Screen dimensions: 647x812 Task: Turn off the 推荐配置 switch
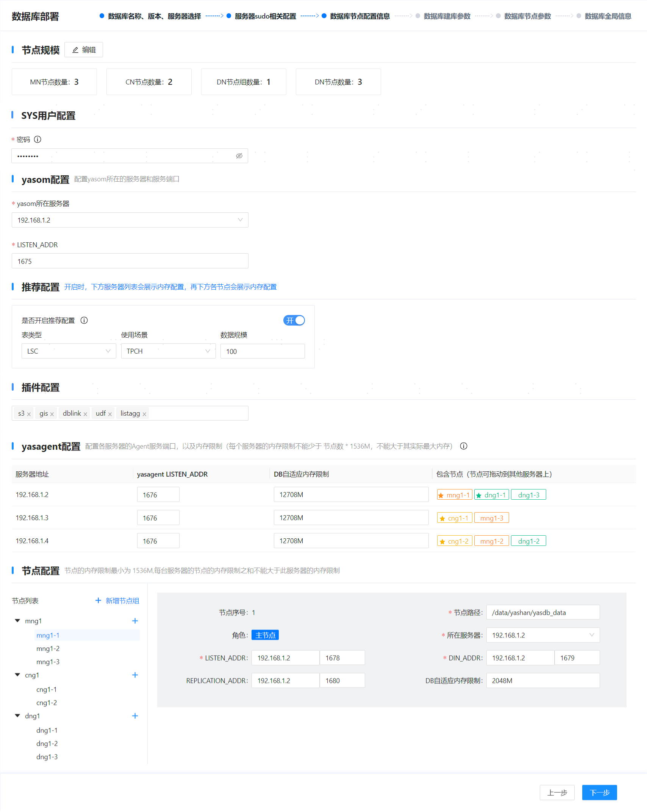[294, 320]
